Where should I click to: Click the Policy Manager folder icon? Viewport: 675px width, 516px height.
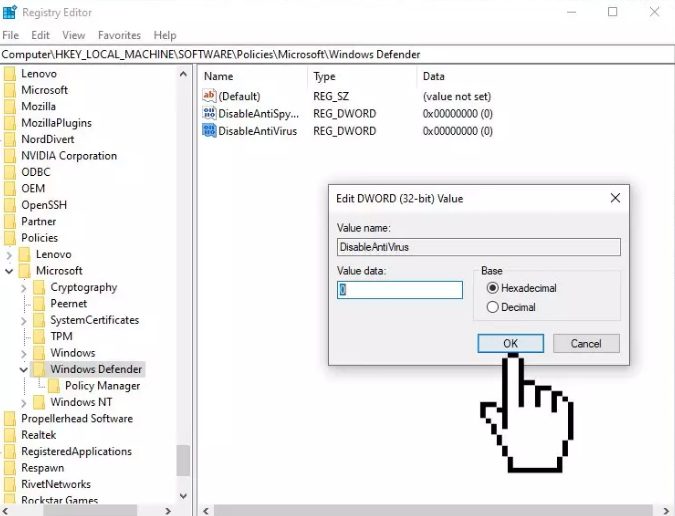click(54, 386)
